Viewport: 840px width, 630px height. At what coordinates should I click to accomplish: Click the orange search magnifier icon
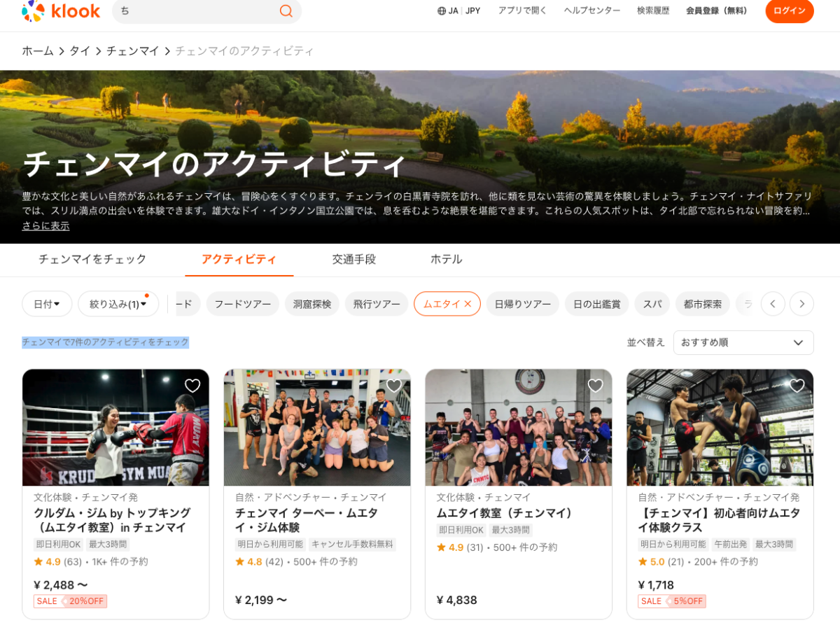pyautogui.click(x=286, y=11)
